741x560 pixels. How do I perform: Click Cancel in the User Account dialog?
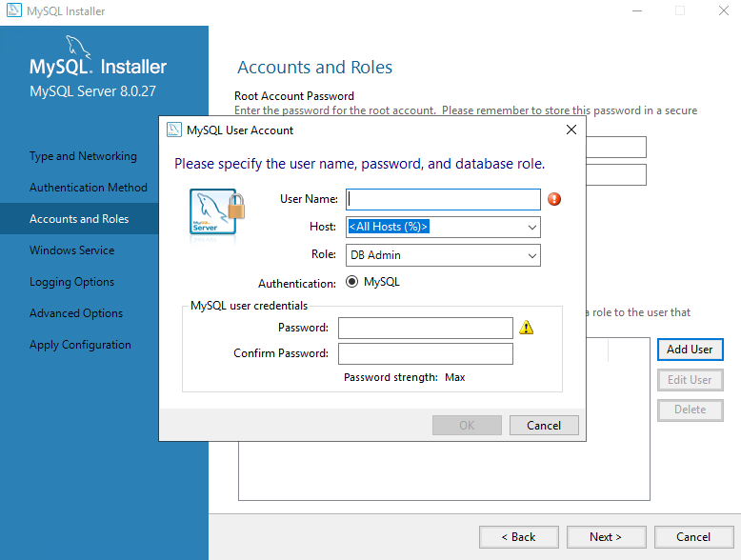544,426
